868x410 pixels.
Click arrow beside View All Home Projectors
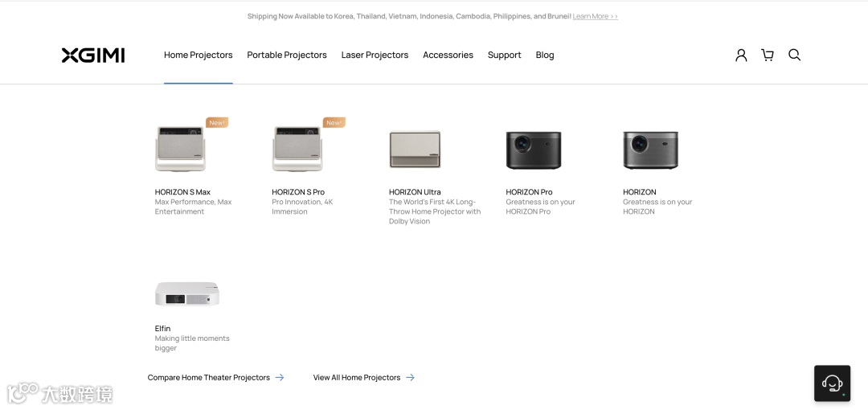[x=410, y=377]
